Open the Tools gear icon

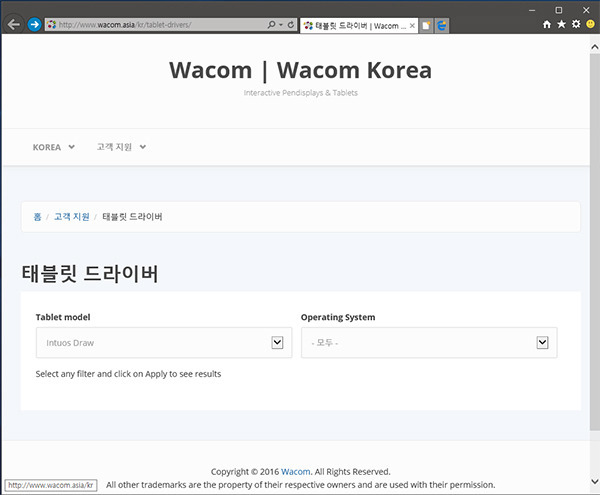click(576, 24)
